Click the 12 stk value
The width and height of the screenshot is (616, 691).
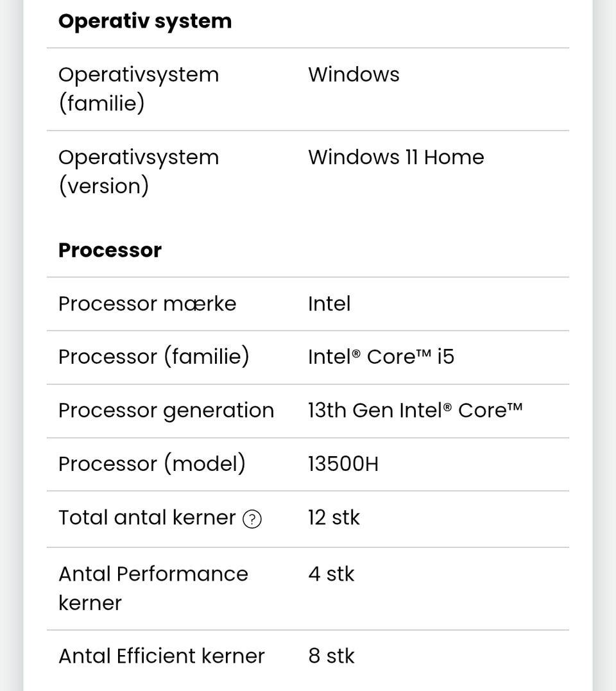334,518
